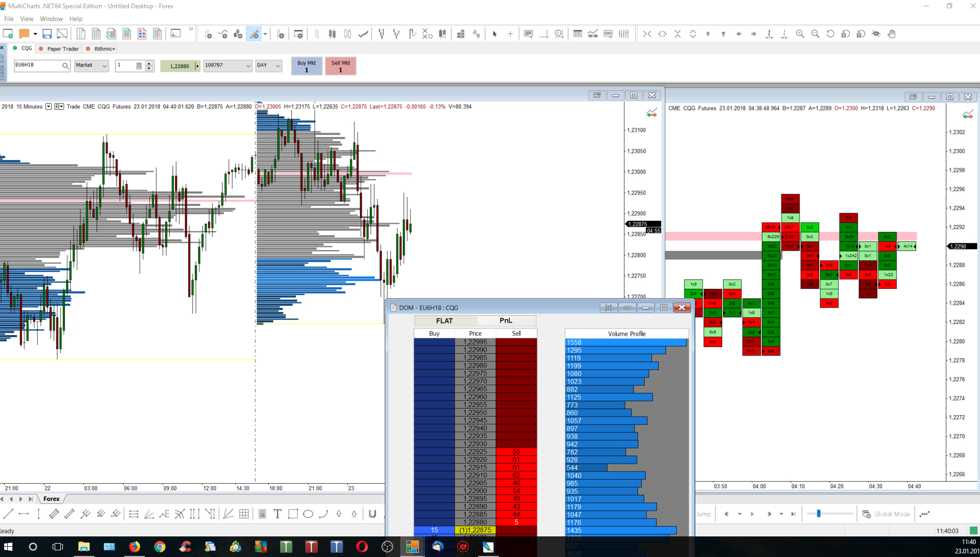Toggle the CQG broker connection
This screenshot has width=980, height=557.
[22, 48]
